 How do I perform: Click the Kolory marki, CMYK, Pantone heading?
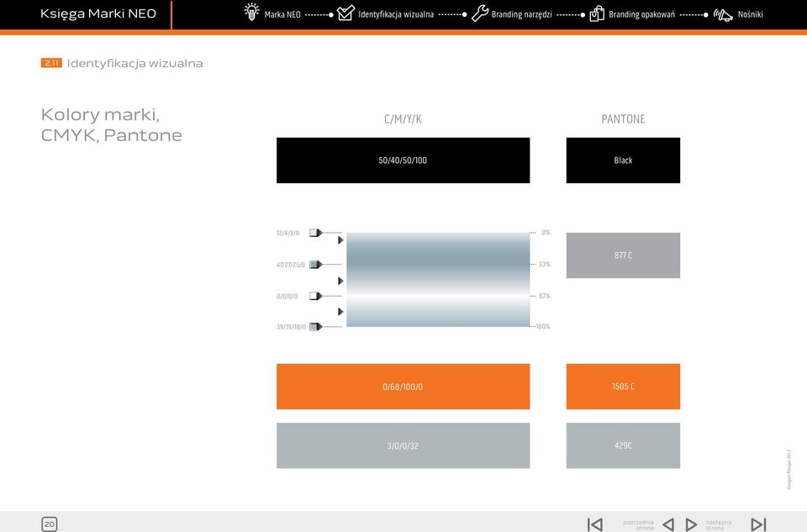111,124
